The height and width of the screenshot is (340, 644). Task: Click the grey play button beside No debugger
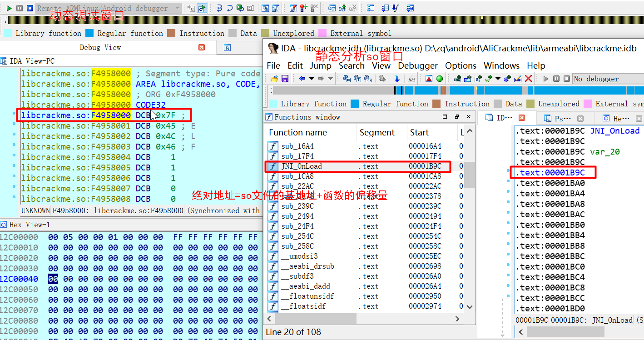click(546, 79)
